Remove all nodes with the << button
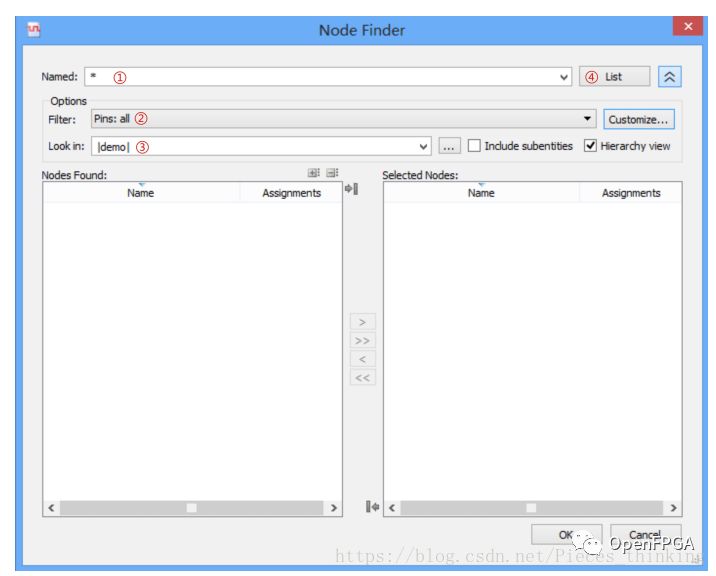 coord(363,378)
